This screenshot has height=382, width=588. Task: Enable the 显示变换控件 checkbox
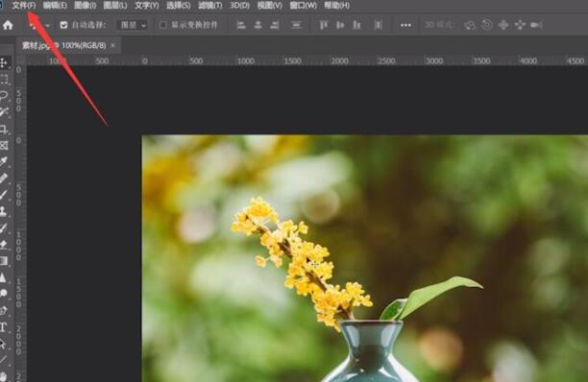pos(163,25)
